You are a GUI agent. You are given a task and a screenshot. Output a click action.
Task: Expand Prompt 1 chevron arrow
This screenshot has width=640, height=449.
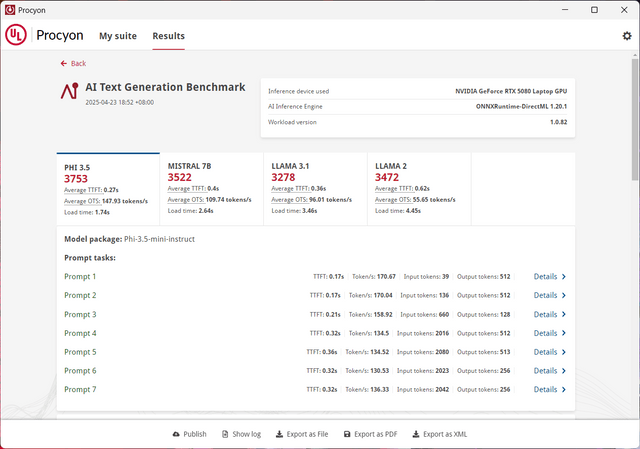pyautogui.click(x=564, y=276)
